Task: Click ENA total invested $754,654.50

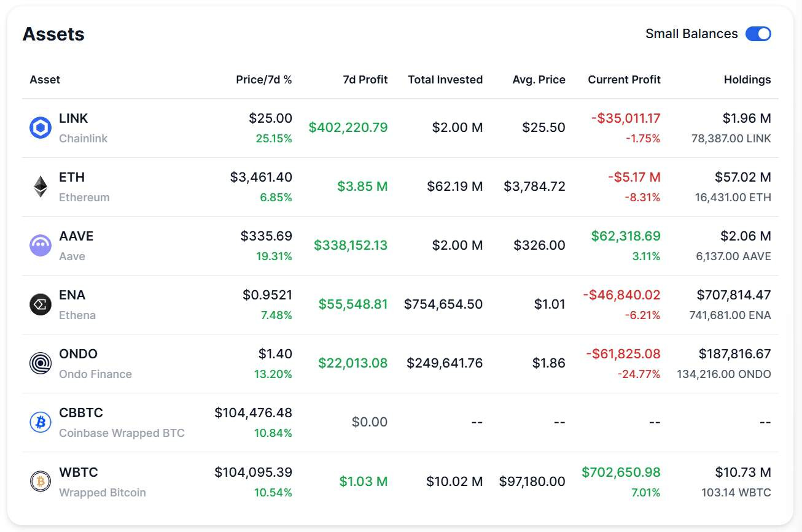Action: [443, 304]
